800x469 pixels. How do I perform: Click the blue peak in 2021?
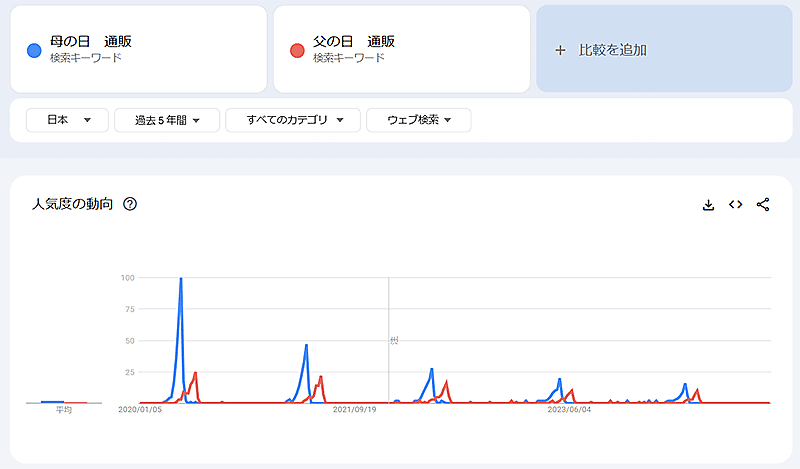click(x=306, y=346)
